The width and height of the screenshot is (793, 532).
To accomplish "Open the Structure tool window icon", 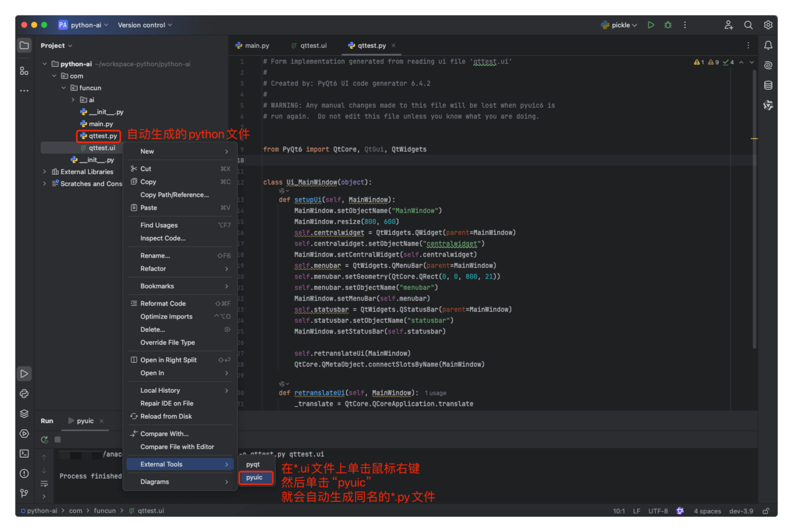I will point(24,71).
